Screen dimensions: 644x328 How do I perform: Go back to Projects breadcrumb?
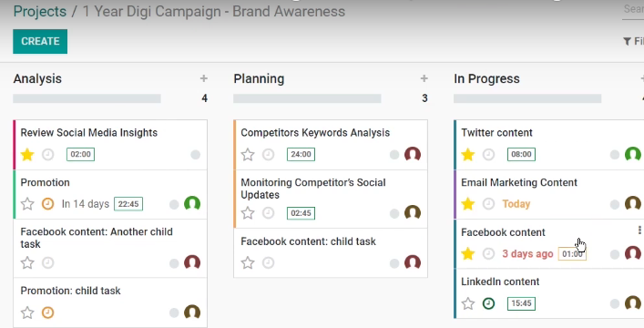pyautogui.click(x=40, y=11)
